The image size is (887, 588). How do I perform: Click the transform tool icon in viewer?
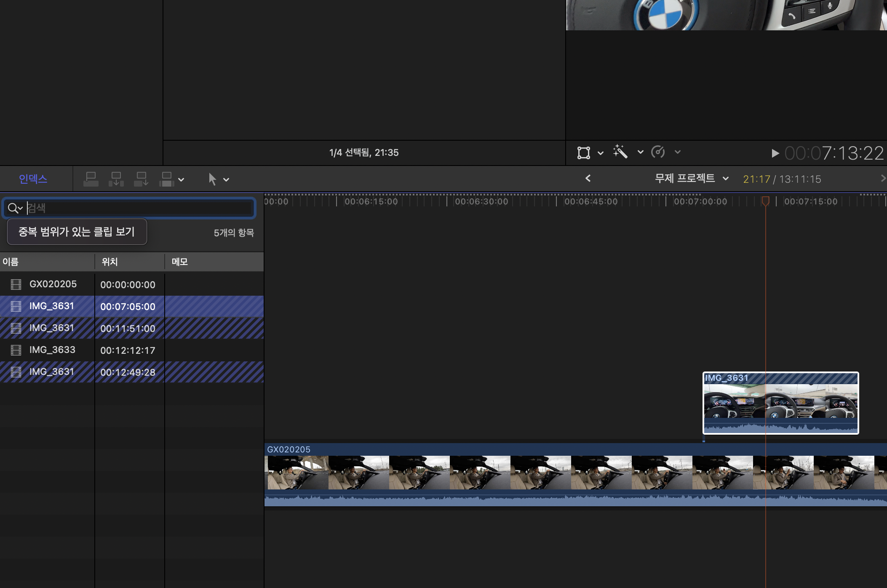click(583, 152)
